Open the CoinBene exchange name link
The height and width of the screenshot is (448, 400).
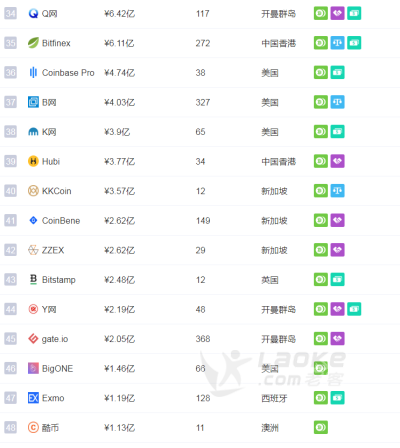pos(61,221)
